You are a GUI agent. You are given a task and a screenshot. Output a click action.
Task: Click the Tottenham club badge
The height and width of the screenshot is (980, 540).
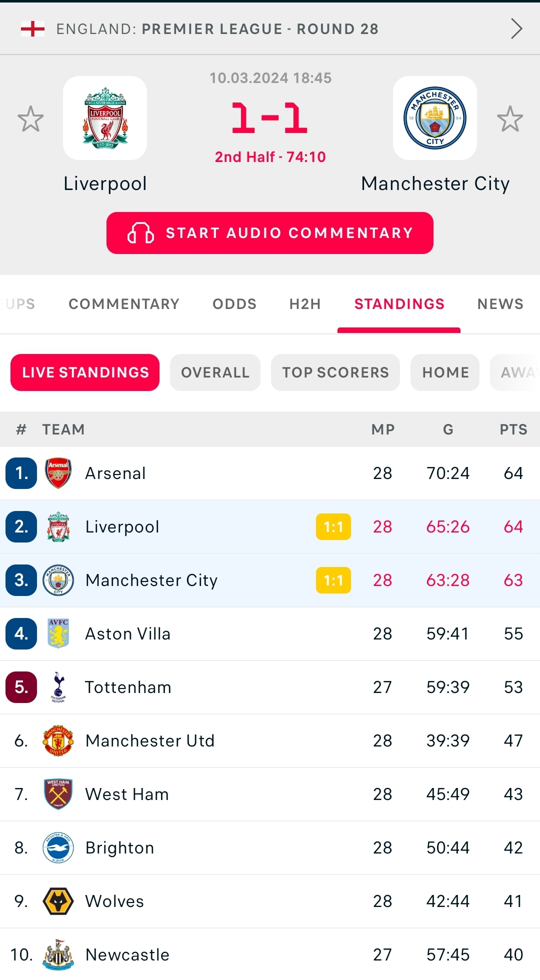[x=58, y=687]
